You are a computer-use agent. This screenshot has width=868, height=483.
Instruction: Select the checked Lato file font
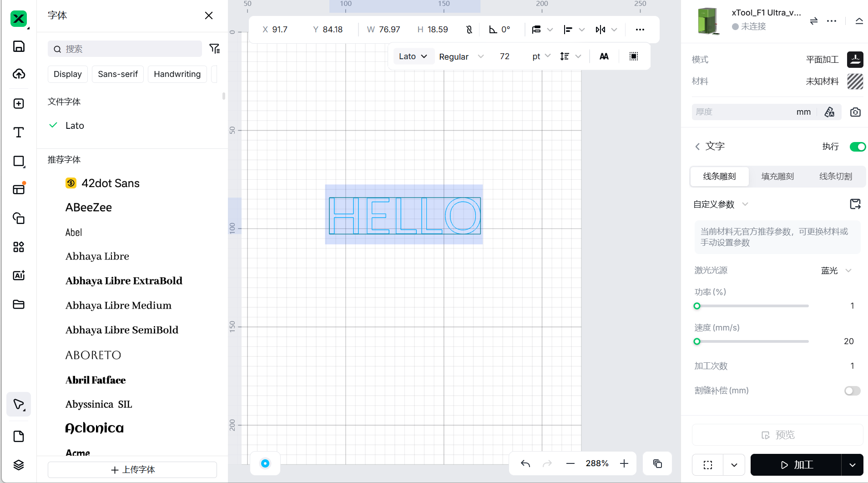pos(75,126)
